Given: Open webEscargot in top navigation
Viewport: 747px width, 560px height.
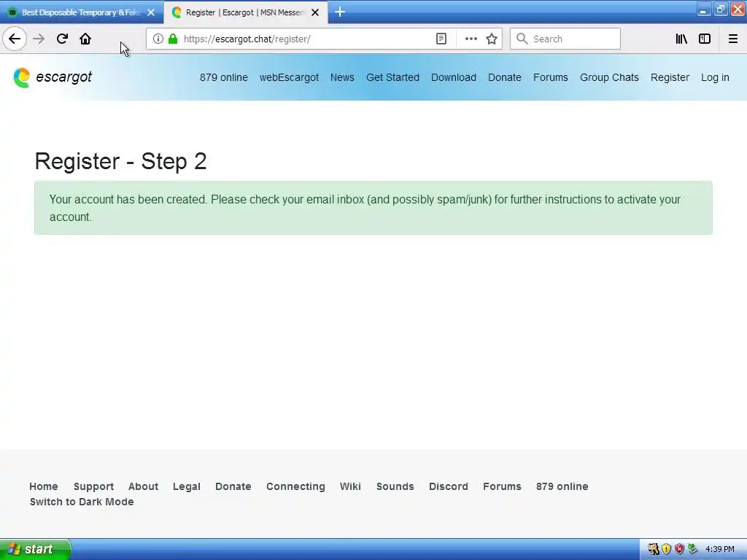Looking at the screenshot, I should (289, 77).
